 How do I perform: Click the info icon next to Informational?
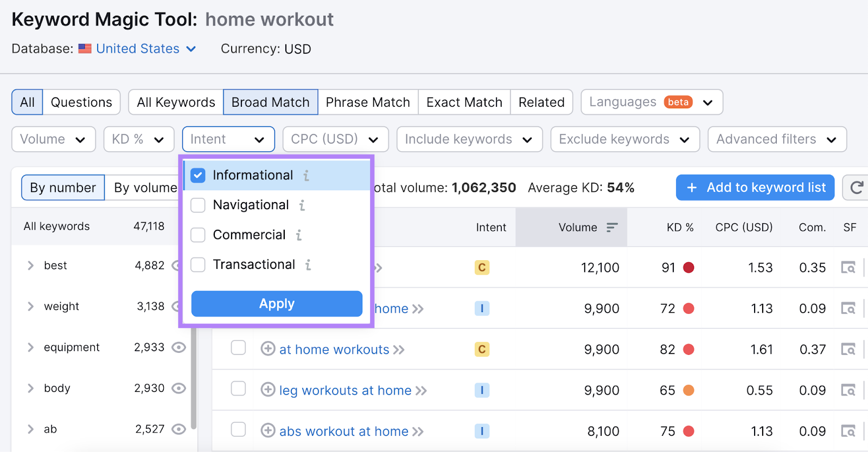pos(307,175)
